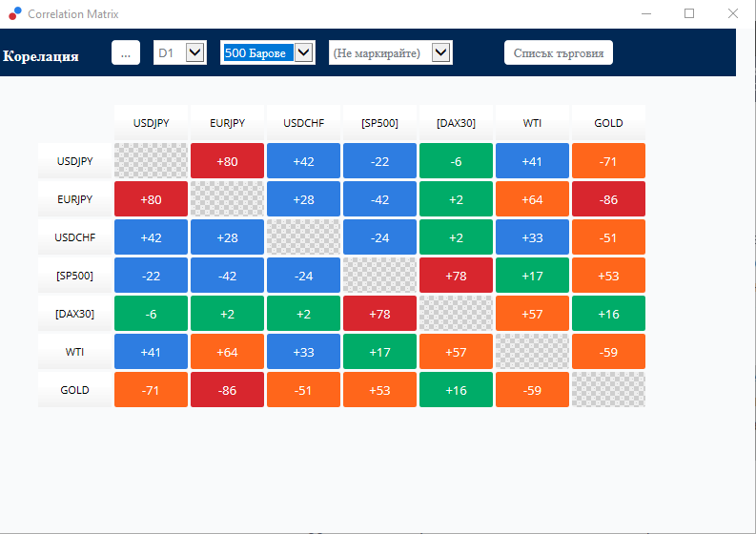Screen dimensions: 756x534
Task: Click +64 cell in WTI row
Action: pyautogui.click(x=227, y=352)
